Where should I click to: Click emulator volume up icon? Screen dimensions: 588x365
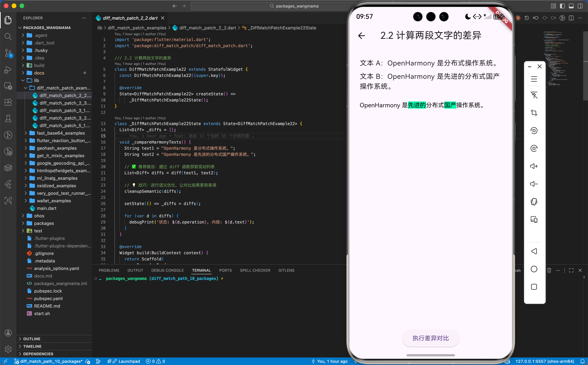pyautogui.click(x=534, y=166)
